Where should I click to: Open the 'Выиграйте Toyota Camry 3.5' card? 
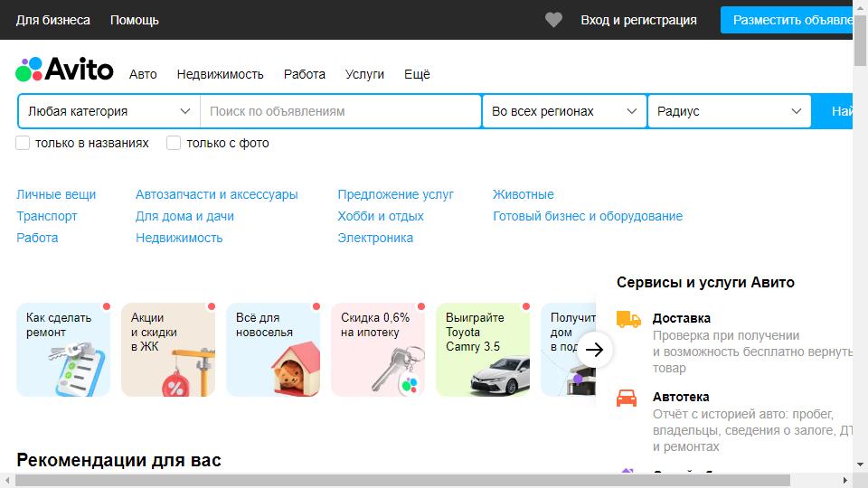[483, 349]
